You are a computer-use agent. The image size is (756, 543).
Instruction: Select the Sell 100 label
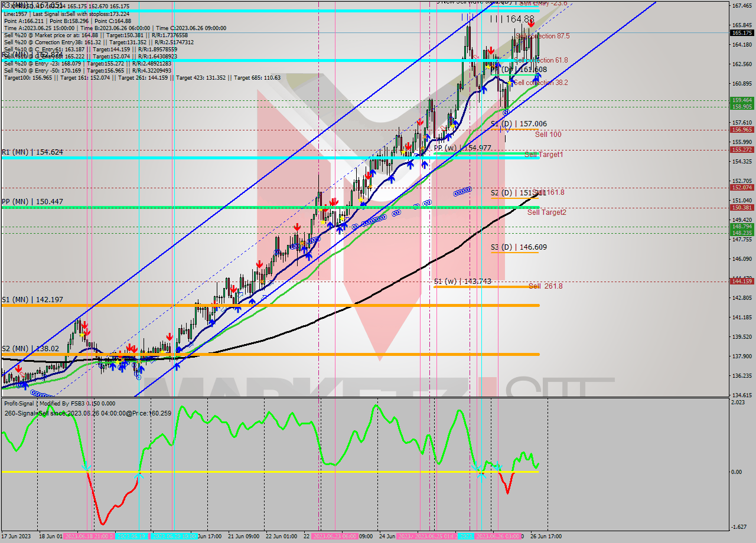[x=548, y=135]
